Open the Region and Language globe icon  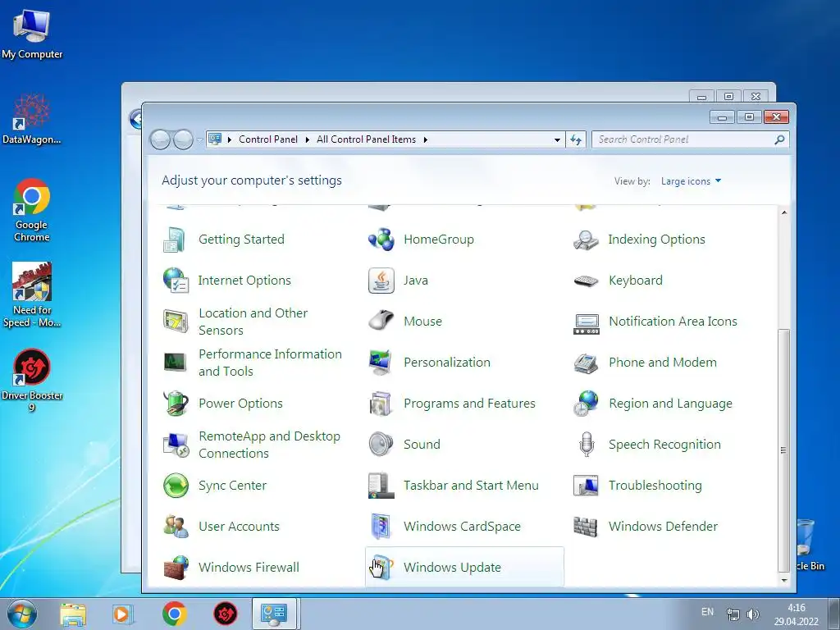click(586, 404)
